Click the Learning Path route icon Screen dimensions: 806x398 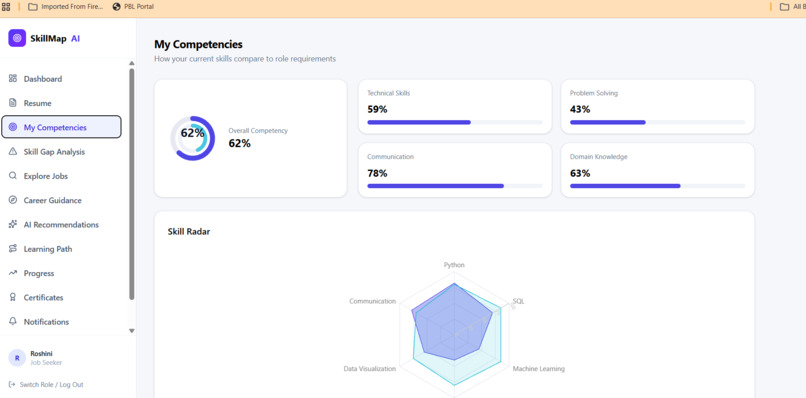point(13,249)
